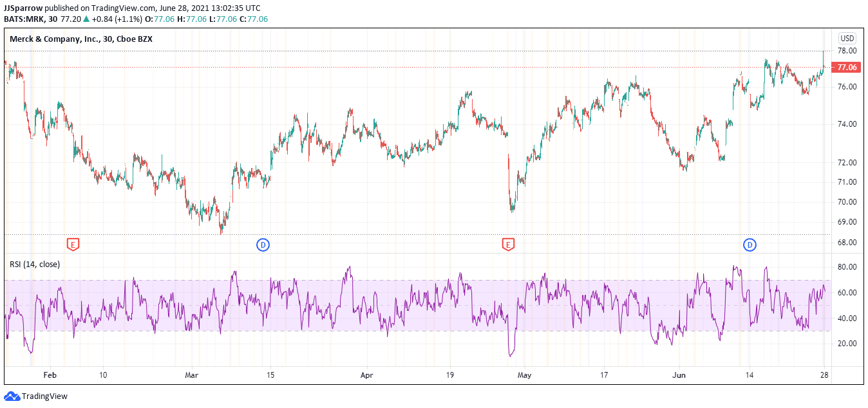Click the blue D dividend marker near June 14
The image size is (868, 408).
pos(750,245)
